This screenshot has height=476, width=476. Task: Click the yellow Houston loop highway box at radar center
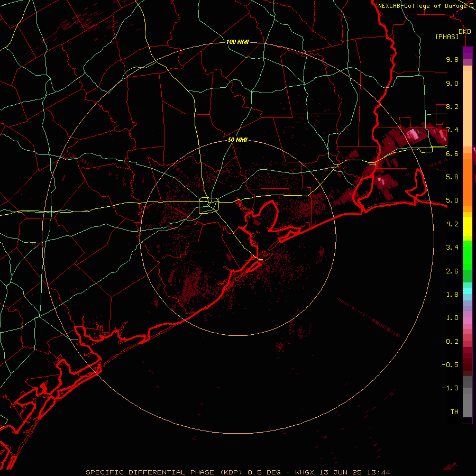click(209, 206)
